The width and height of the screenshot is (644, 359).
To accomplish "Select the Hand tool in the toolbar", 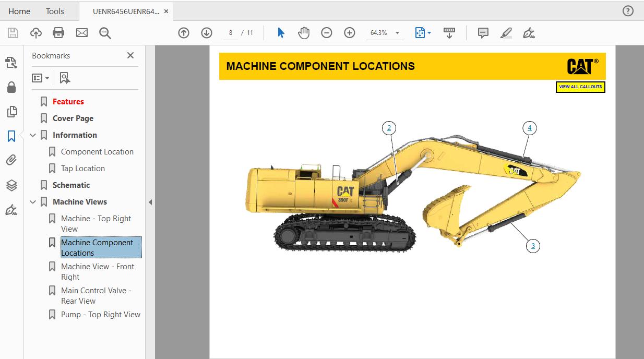I will click(304, 32).
